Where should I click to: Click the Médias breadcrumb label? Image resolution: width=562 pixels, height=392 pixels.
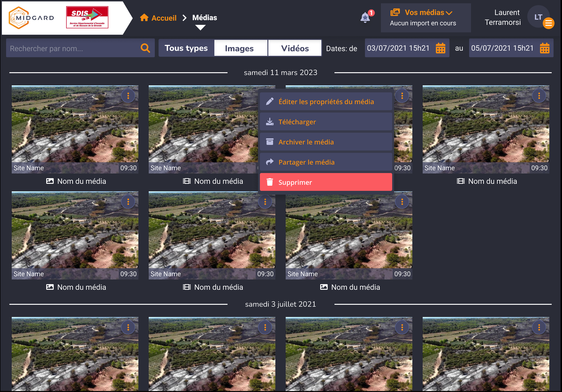[205, 18]
